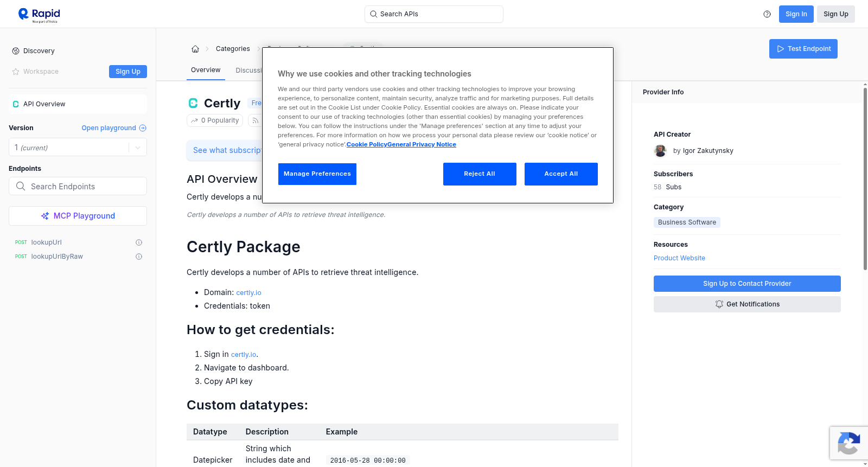Click the 58 Subs subscriber count
The image size is (868, 467).
click(x=667, y=187)
